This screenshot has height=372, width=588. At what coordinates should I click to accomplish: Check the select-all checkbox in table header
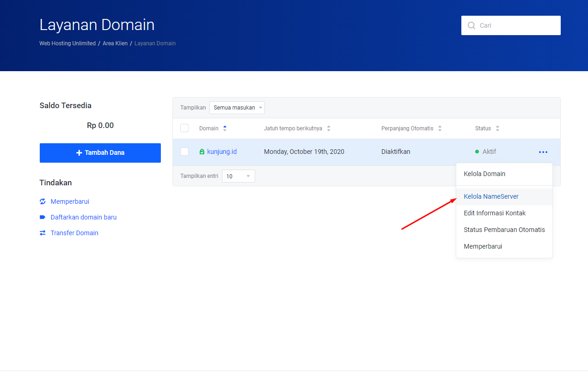tap(184, 128)
